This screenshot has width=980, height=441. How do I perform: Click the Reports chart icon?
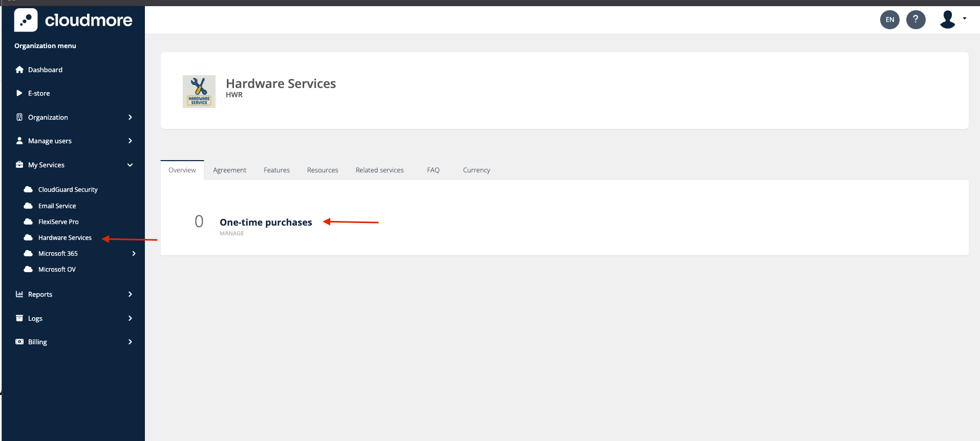tap(19, 294)
